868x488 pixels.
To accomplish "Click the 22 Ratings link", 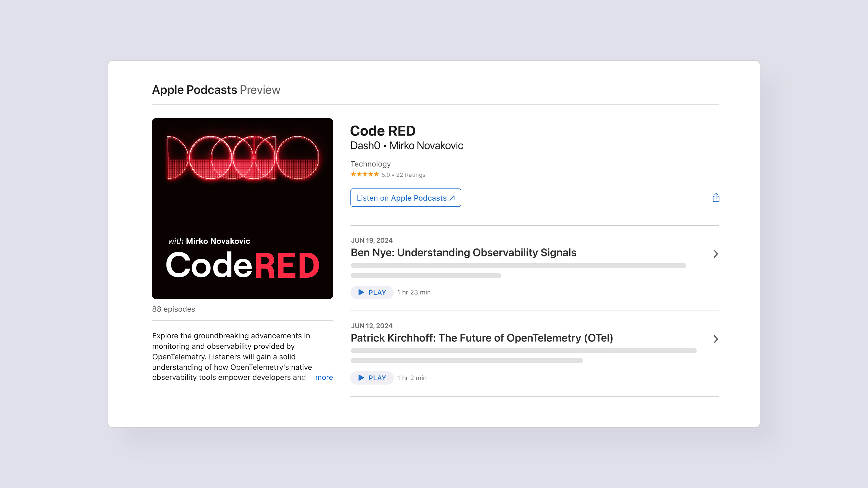I will tap(410, 175).
